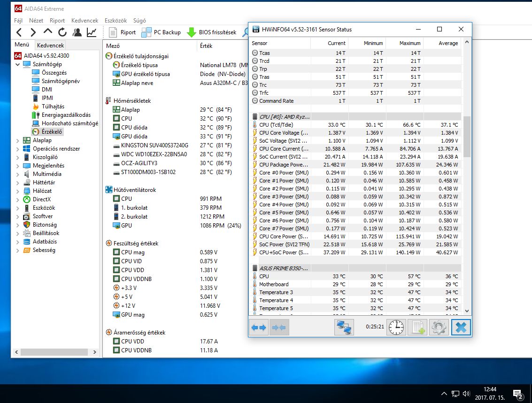Expand the DirectX tree node

click(17, 200)
